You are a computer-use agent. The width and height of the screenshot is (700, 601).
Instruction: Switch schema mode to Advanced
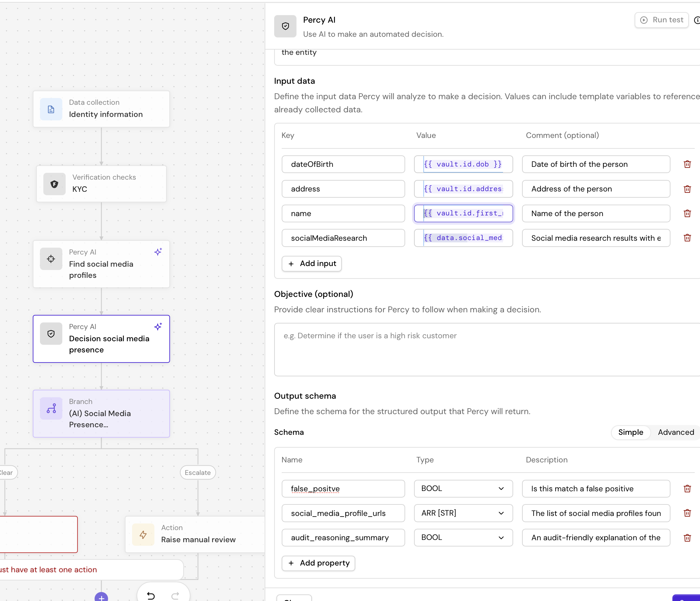(x=676, y=432)
